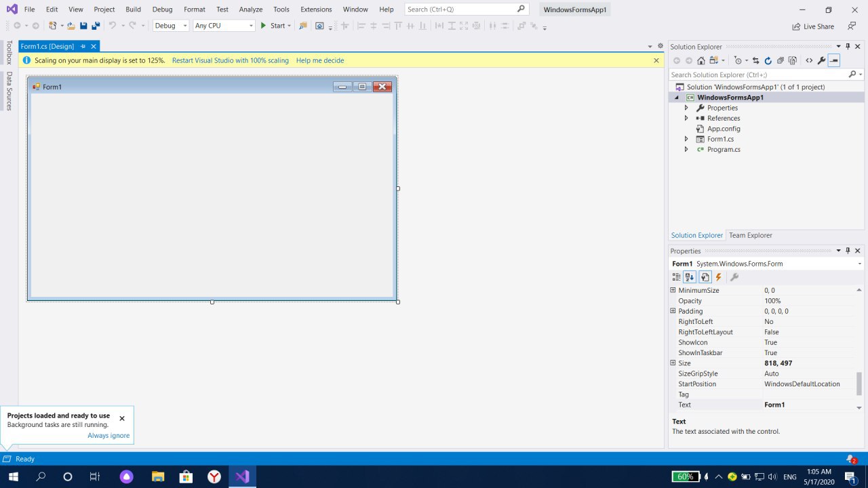Toggle Show All Files in Solution Explorer

point(793,60)
